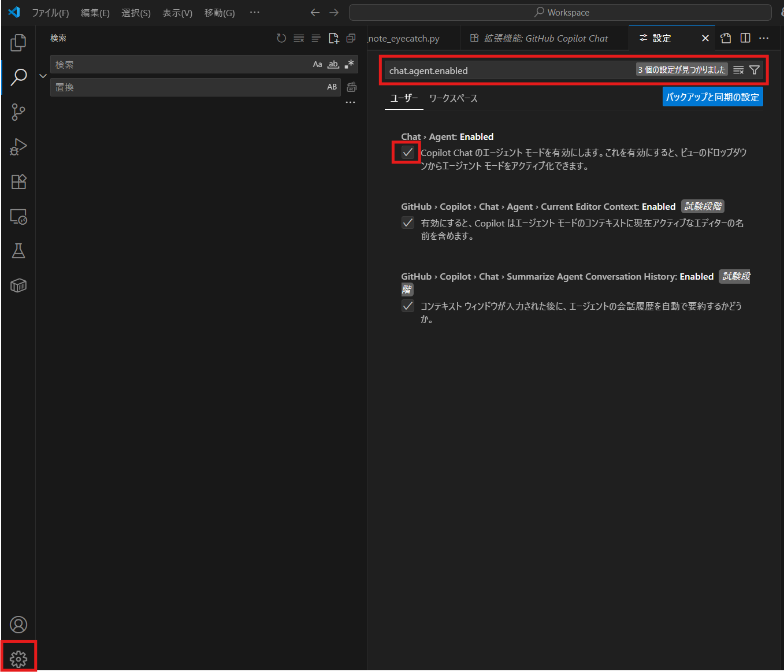Image resolution: width=784 pixels, height=672 pixels.
Task: Go back in navigation history
Action: [x=315, y=12]
